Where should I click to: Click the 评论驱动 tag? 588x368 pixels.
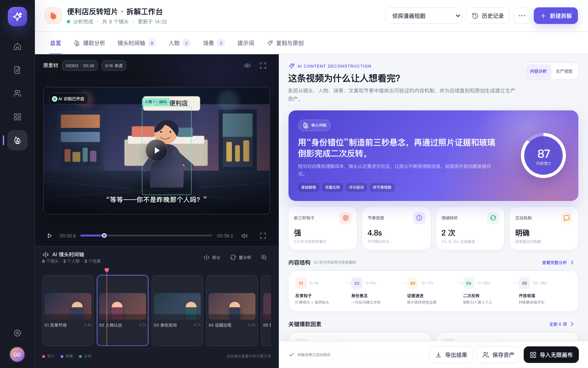pos(356,187)
